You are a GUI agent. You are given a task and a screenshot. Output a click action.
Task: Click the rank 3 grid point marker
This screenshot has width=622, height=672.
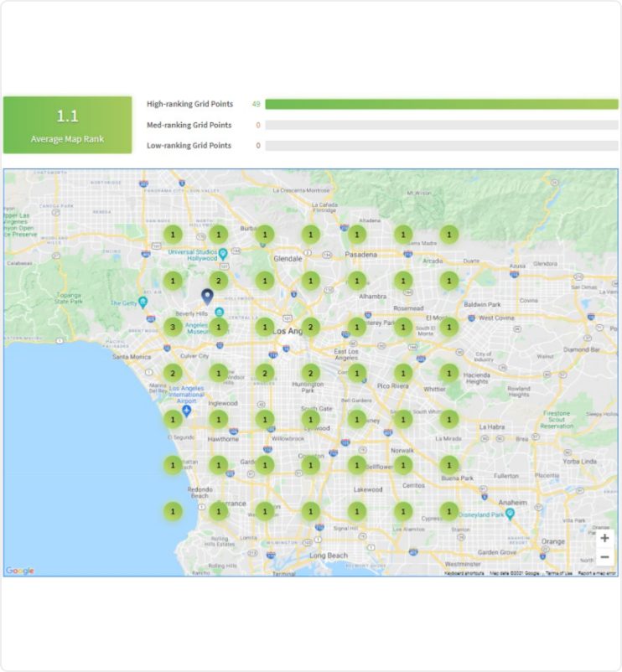[x=173, y=327]
